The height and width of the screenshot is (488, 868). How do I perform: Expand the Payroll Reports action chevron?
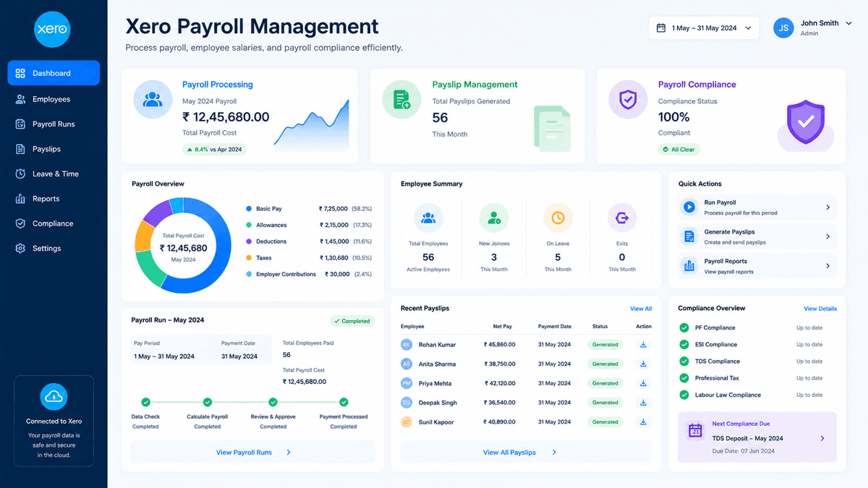[827, 266]
